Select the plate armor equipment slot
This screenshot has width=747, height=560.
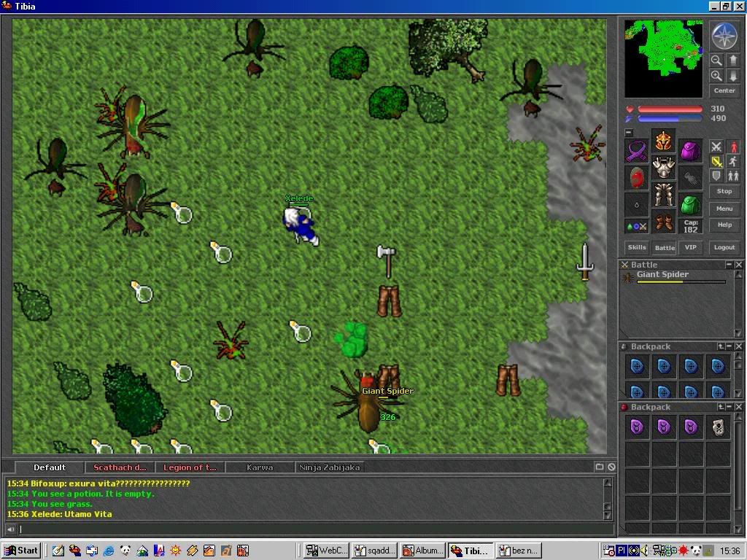click(664, 168)
